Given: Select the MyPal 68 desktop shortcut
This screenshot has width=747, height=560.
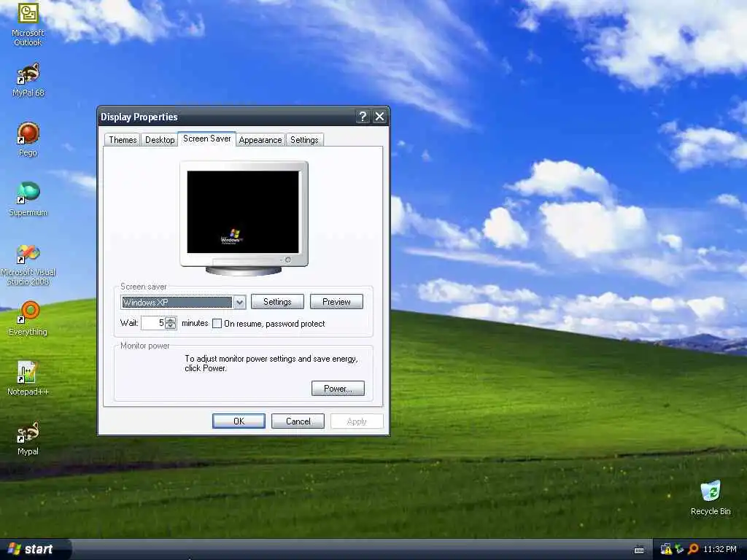Looking at the screenshot, I should click(x=28, y=79).
